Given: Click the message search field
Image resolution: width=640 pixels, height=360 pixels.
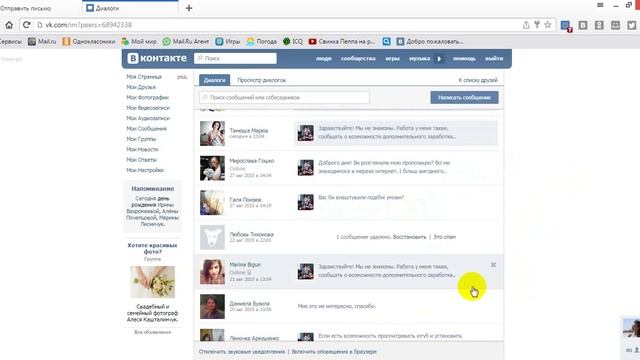Looking at the screenshot, I should [284, 98].
